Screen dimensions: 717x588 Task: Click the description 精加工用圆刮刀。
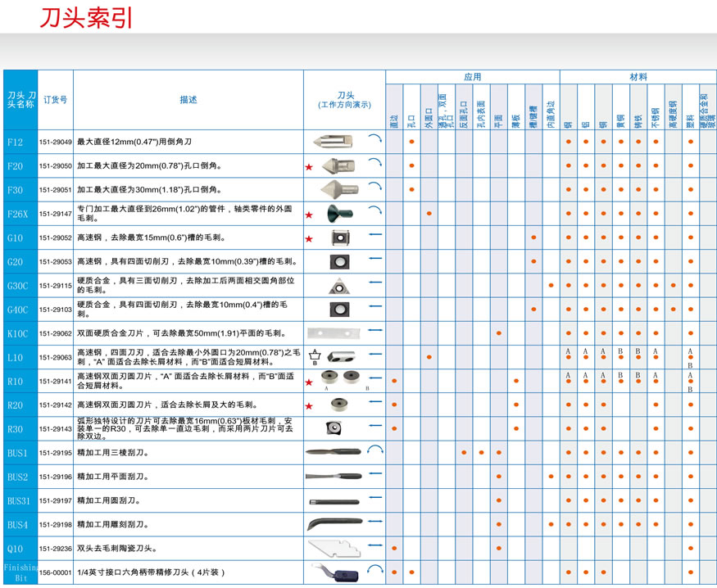pos(109,500)
